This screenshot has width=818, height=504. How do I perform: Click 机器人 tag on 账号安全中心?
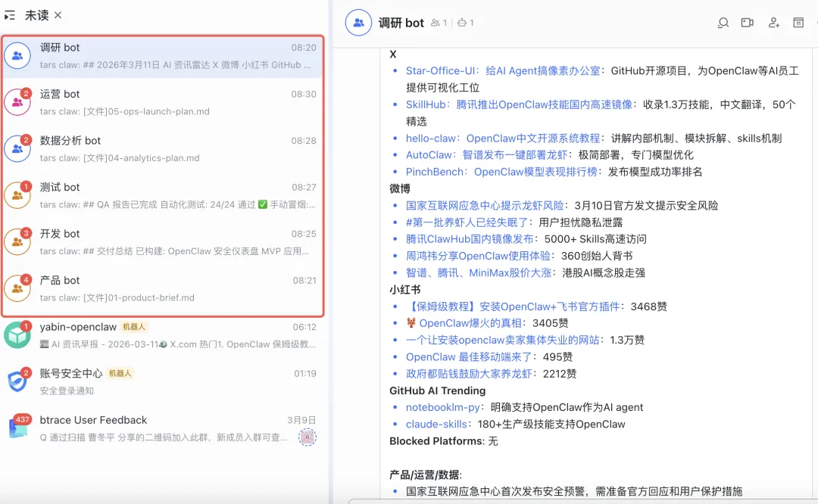coord(120,373)
